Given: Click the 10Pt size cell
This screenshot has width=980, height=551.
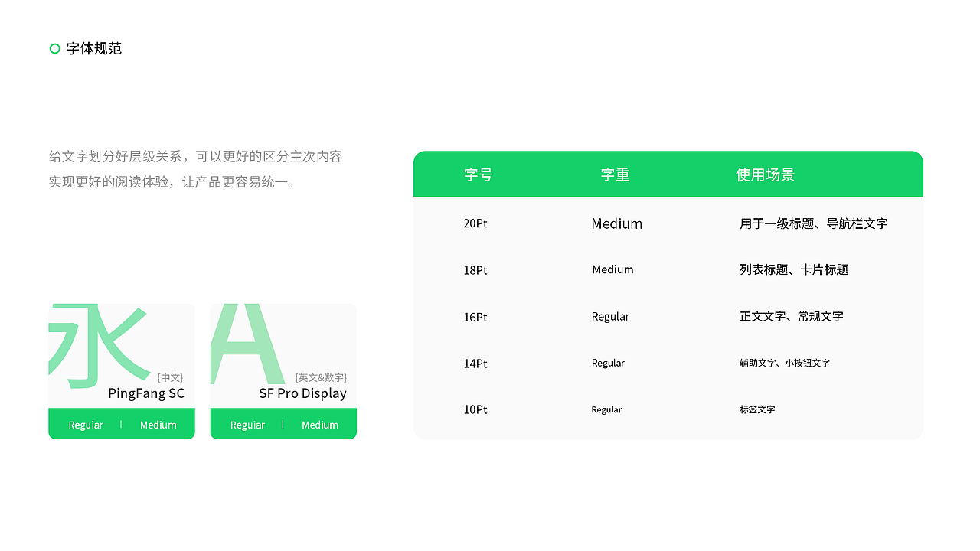Looking at the screenshot, I should point(475,409).
